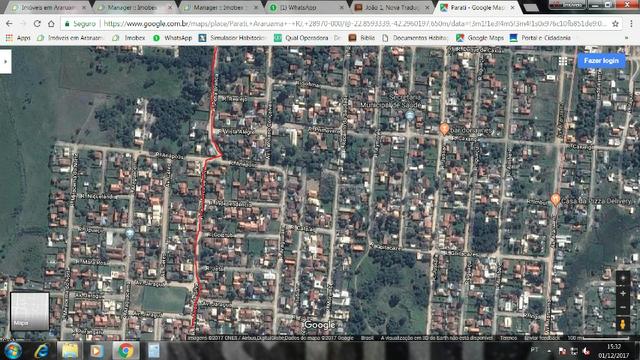640x360 pixels.
Task: Open the notepad item on the taskbar
Action: 154,351
